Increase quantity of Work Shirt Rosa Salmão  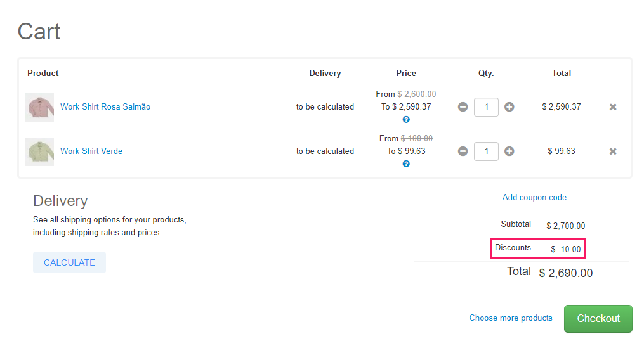click(x=509, y=107)
